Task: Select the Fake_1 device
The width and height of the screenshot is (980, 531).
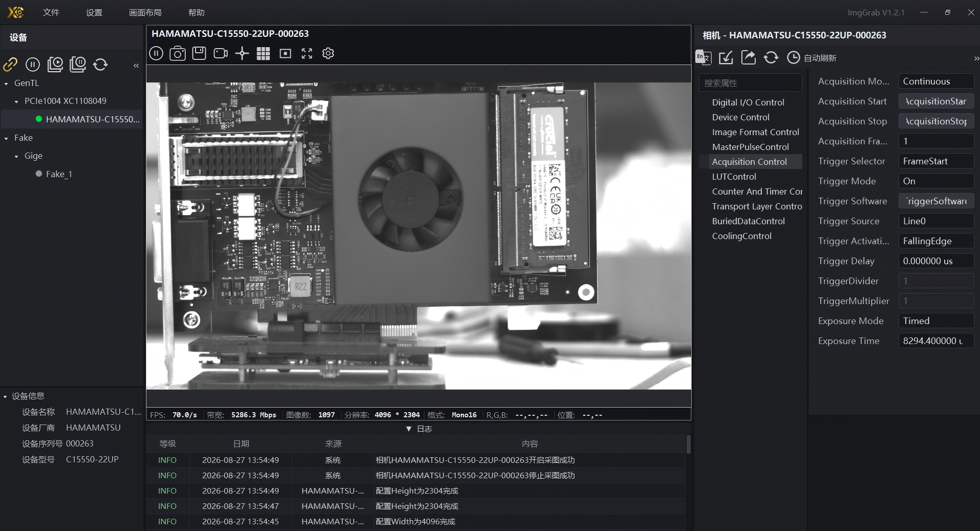Action: coord(59,174)
